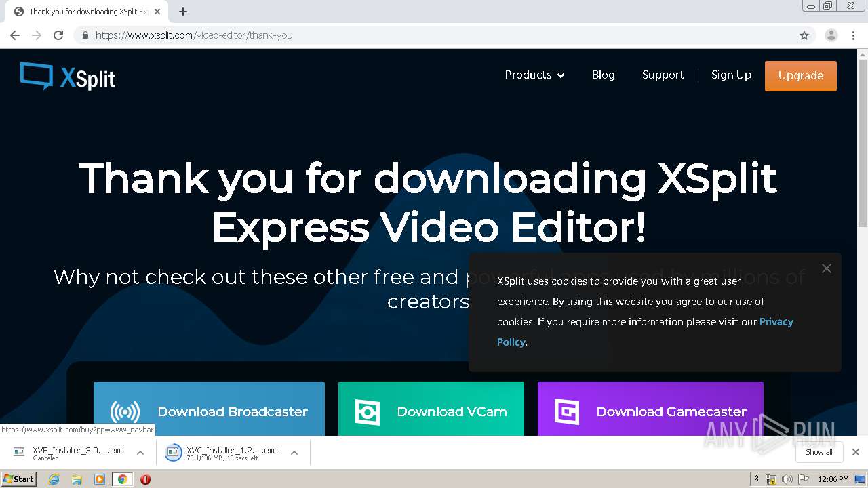Expand XVC_Installer download options arrow
The height and width of the screenshot is (488, 868).
tap(294, 453)
